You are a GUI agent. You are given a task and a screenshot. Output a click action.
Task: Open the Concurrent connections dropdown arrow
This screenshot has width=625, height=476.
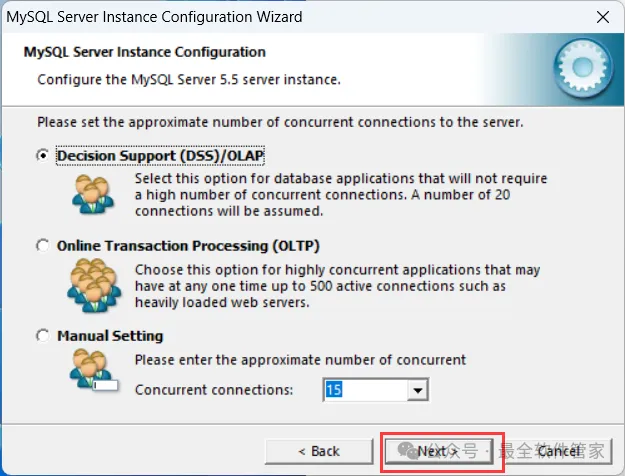417,390
